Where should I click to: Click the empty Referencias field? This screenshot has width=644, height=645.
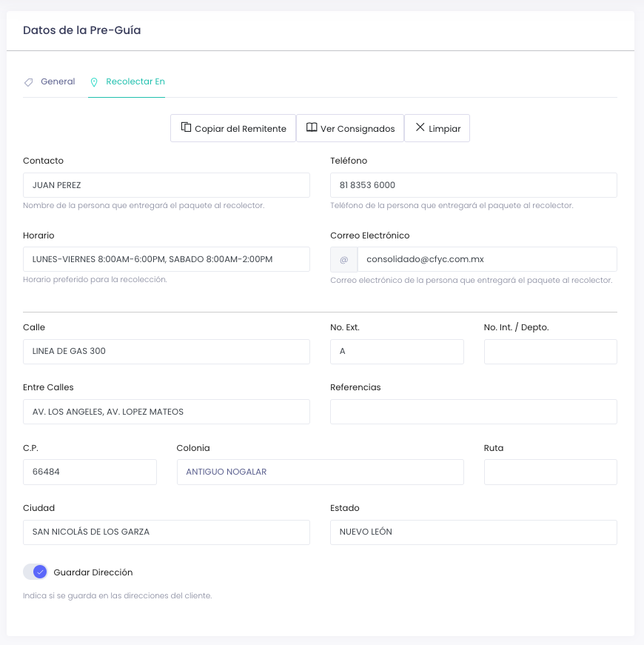coord(473,412)
